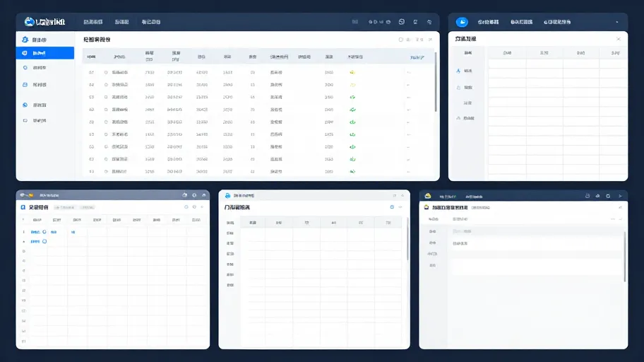The width and height of the screenshot is (644, 362).
Task: Click the second grey tag button beside the bottom-left title
Action: click(x=87, y=207)
